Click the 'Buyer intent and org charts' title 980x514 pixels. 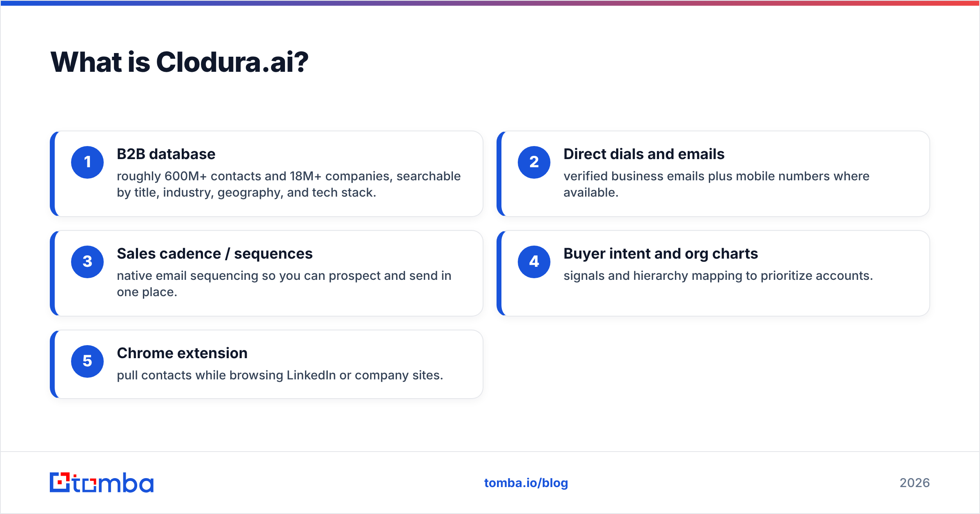[661, 254]
